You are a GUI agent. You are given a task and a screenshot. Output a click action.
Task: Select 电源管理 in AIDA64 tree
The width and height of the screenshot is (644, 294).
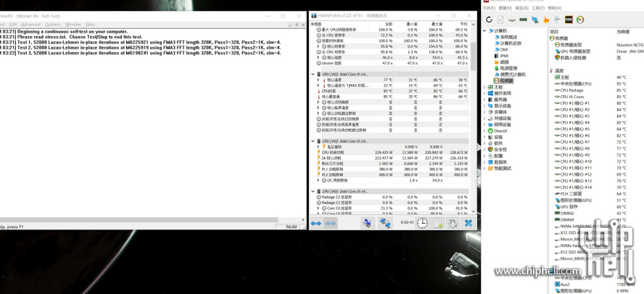point(508,68)
